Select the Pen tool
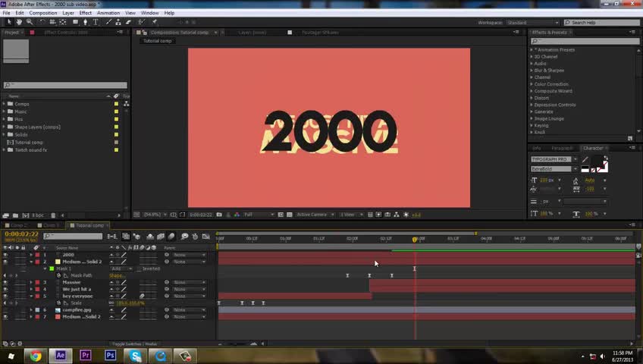Screen dimensions: 643x364 (x=85, y=22)
